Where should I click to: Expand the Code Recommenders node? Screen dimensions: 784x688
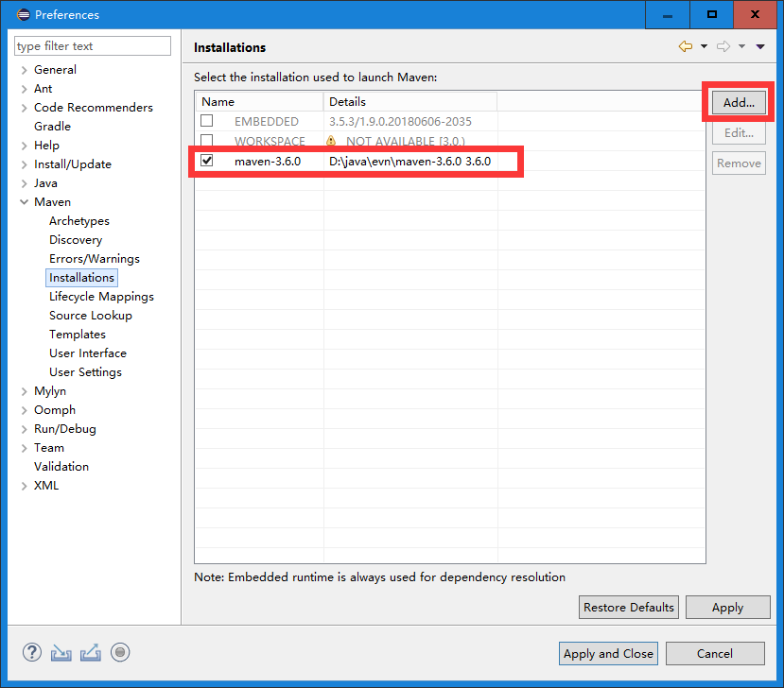(x=24, y=108)
